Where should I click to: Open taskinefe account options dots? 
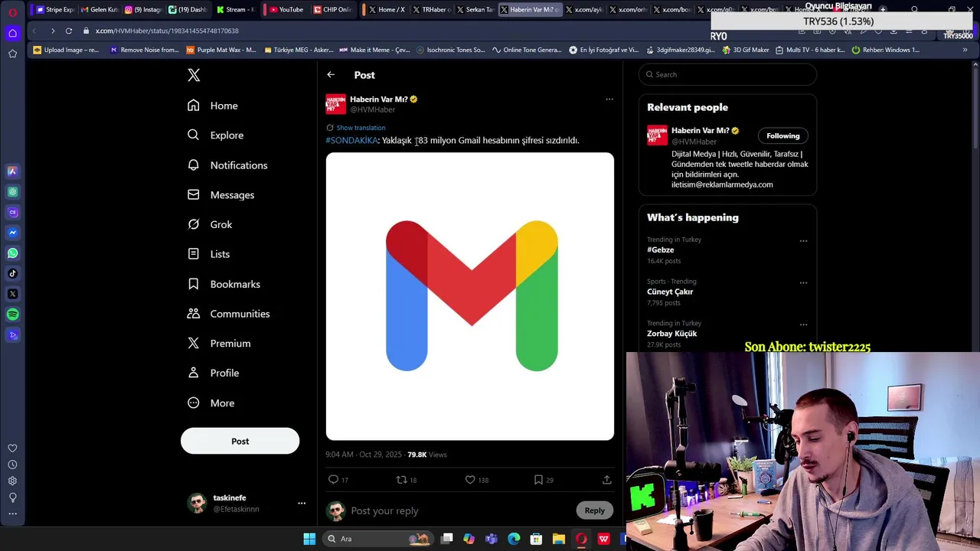click(x=302, y=503)
